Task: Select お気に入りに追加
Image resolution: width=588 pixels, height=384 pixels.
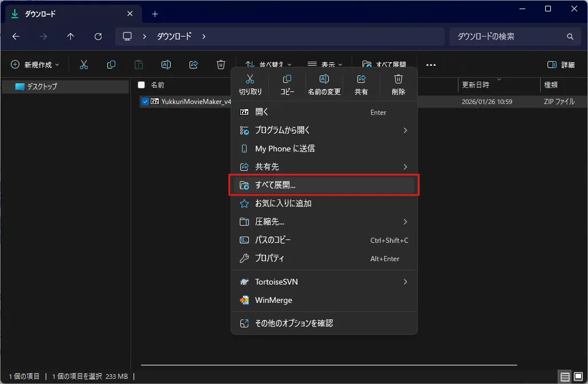Action: point(324,203)
